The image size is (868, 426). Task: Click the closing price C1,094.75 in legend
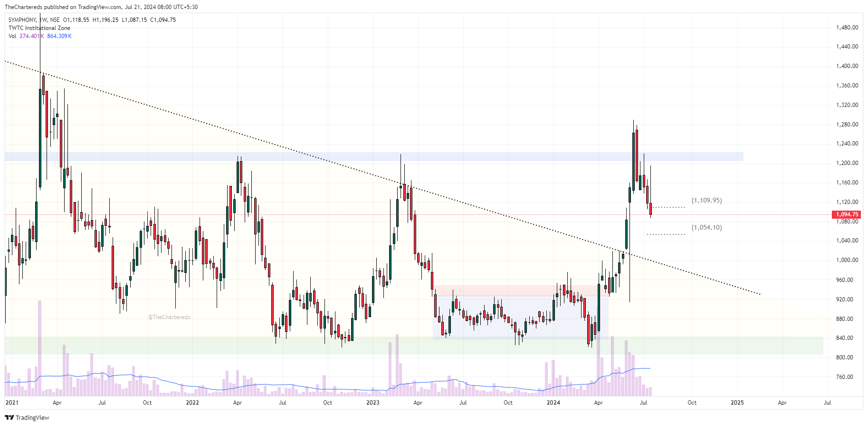163,20
